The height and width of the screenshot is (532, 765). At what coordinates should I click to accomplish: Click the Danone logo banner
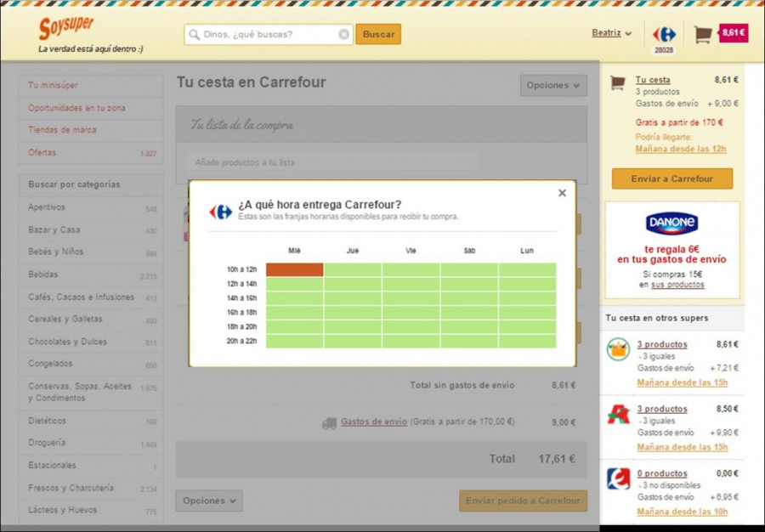click(x=671, y=224)
